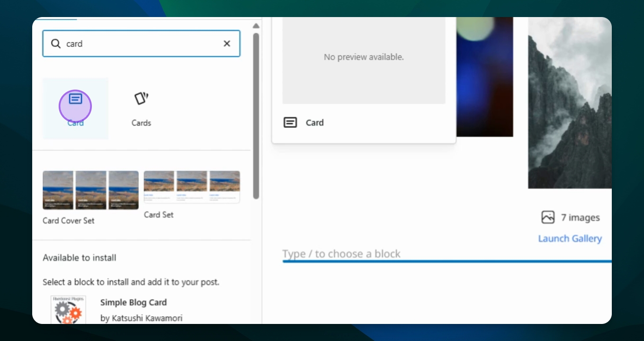Open the Launch Gallery link

click(x=570, y=239)
